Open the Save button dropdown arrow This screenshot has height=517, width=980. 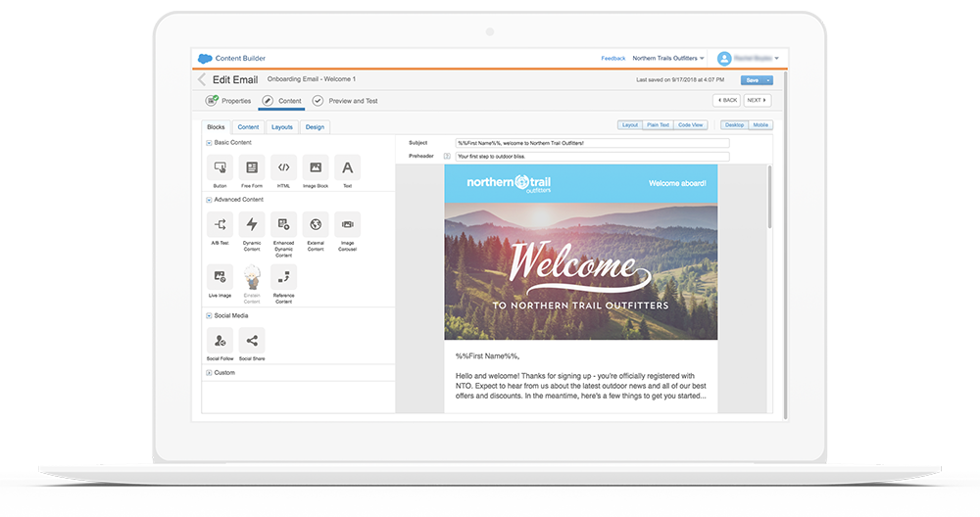pos(768,80)
